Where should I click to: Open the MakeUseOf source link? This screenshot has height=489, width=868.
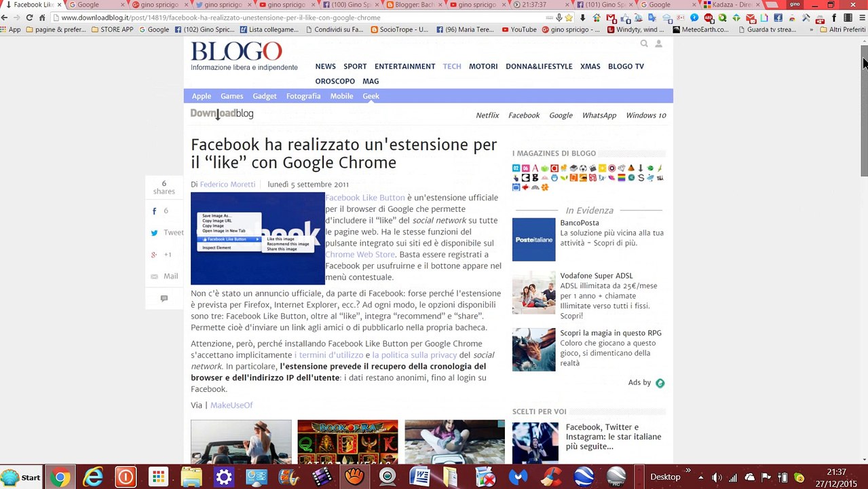point(231,405)
